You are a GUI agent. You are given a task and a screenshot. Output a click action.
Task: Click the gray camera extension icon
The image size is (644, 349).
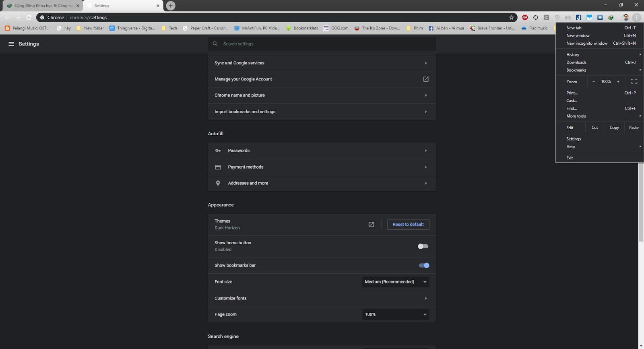pyautogui.click(x=568, y=17)
